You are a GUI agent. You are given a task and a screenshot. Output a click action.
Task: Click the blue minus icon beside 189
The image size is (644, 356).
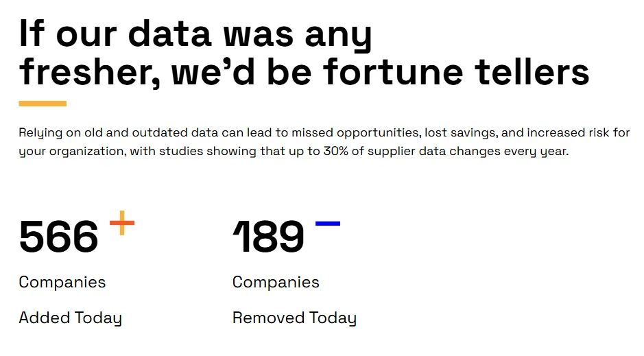point(328,224)
